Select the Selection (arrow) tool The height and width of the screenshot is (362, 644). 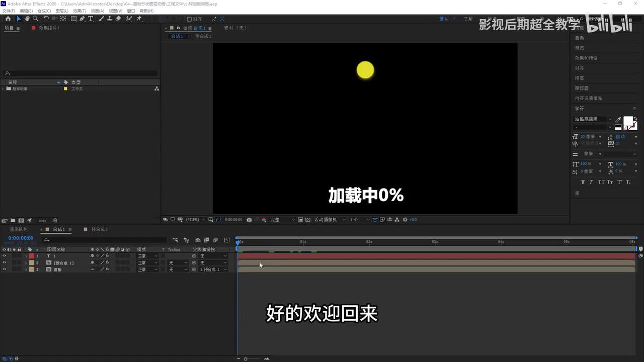coord(19,19)
